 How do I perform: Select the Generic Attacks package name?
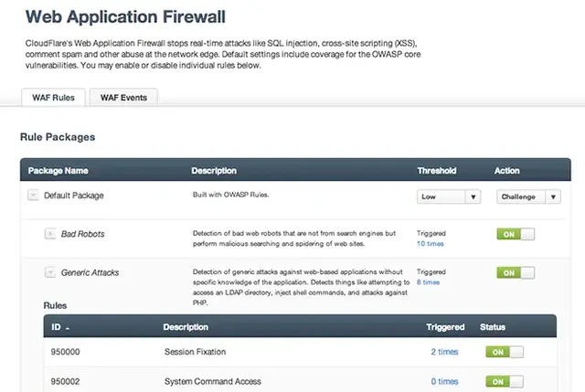pyautogui.click(x=90, y=272)
